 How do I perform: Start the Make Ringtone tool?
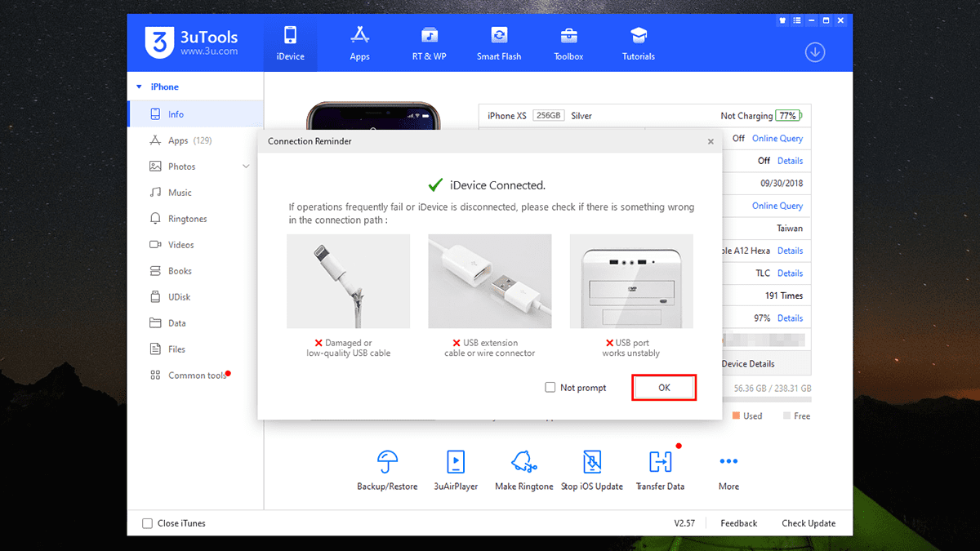coord(523,468)
